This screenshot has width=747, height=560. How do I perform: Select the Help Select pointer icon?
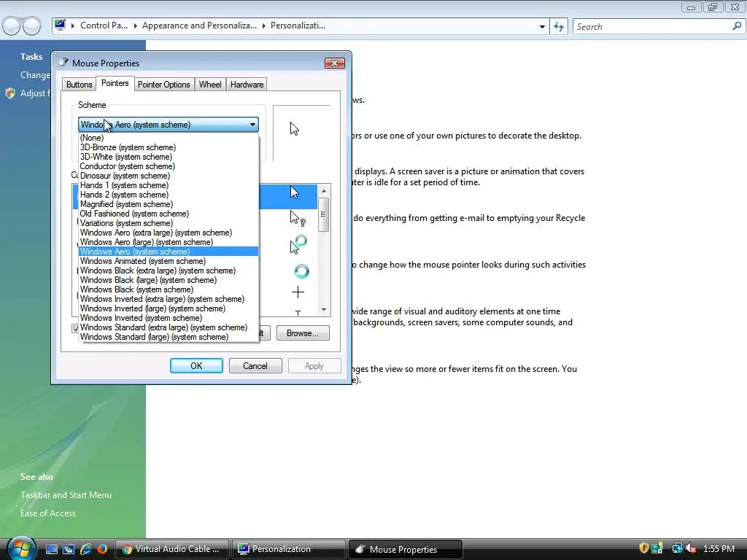(x=298, y=219)
